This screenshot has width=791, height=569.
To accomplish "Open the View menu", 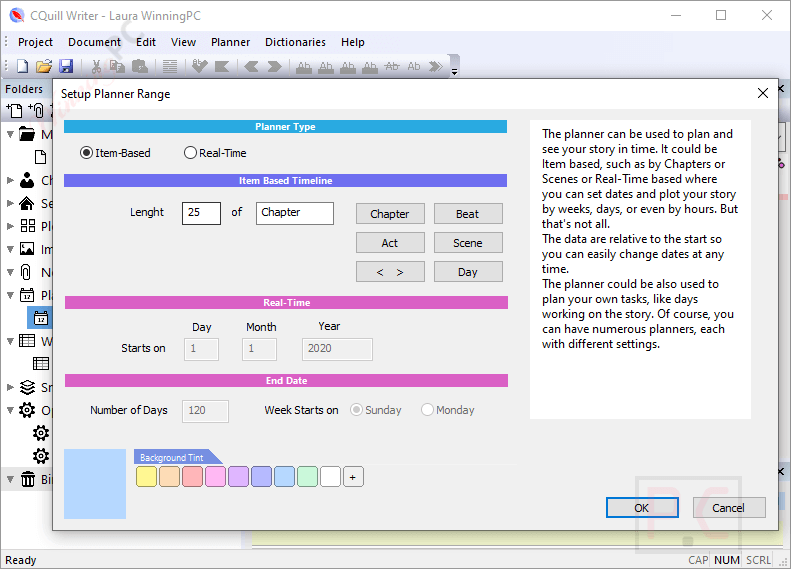I will click(x=183, y=42).
